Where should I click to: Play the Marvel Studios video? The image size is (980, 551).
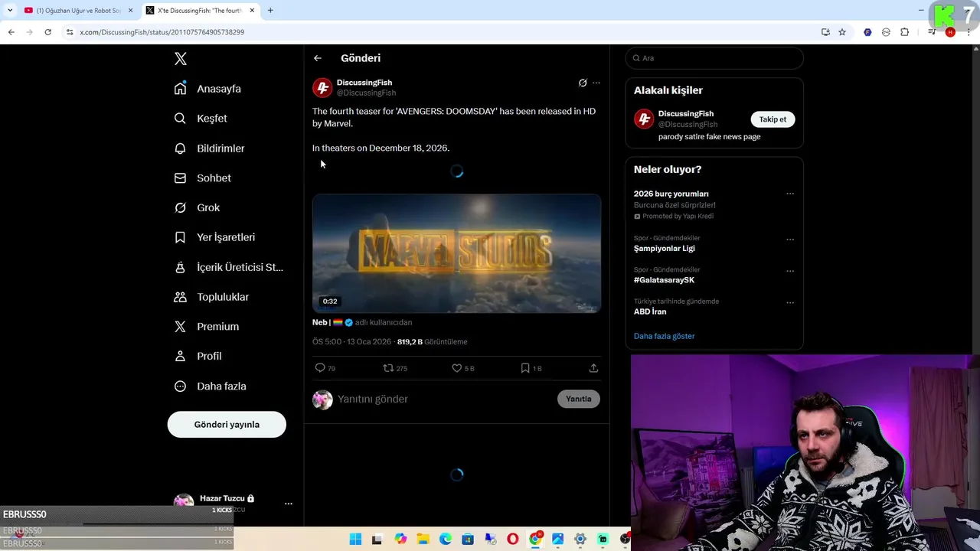pos(456,253)
